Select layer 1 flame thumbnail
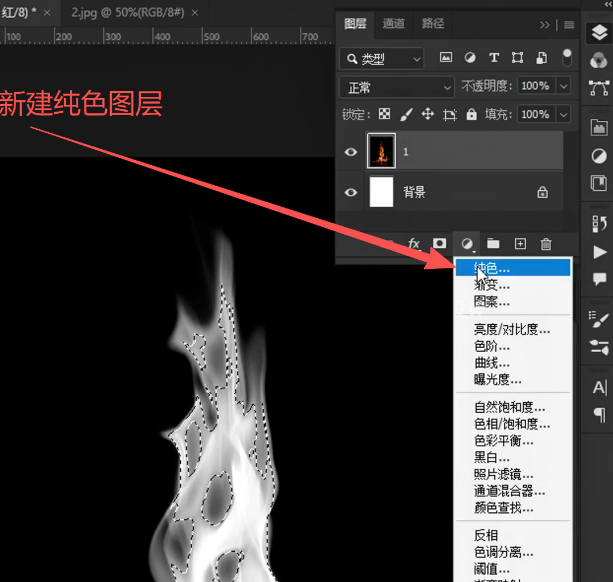The image size is (613, 582). point(381,151)
